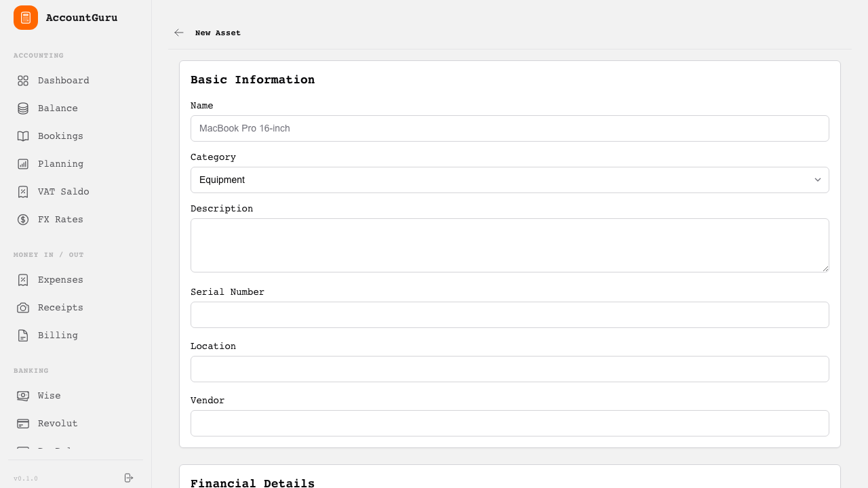Click the Planning chart icon
Image resolution: width=868 pixels, height=488 pixels.
tap(23, 164)
